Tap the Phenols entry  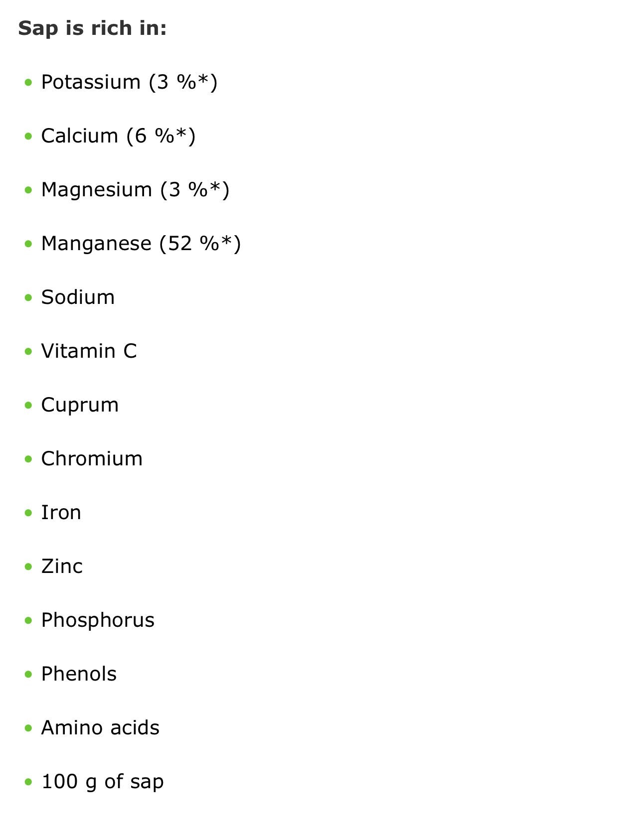point(79,674)
